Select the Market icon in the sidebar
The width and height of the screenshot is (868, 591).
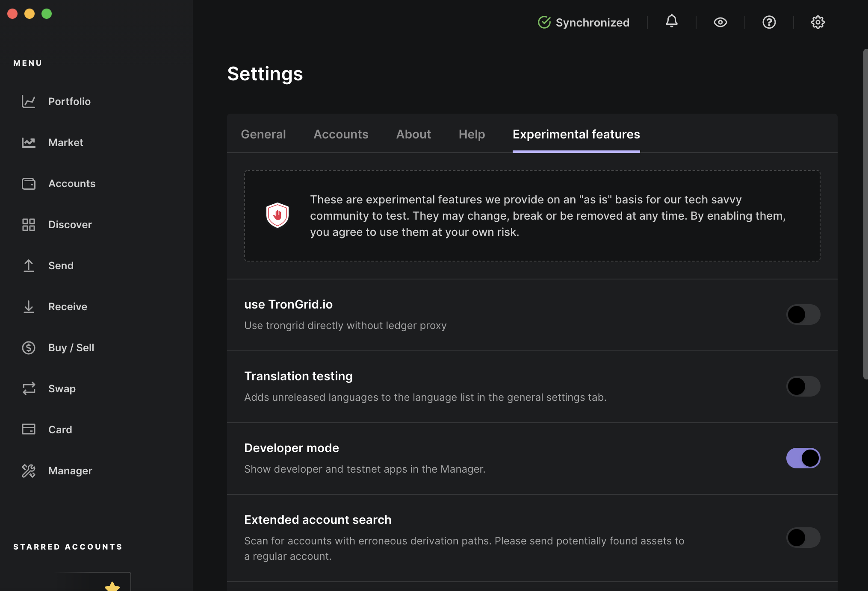29,142
